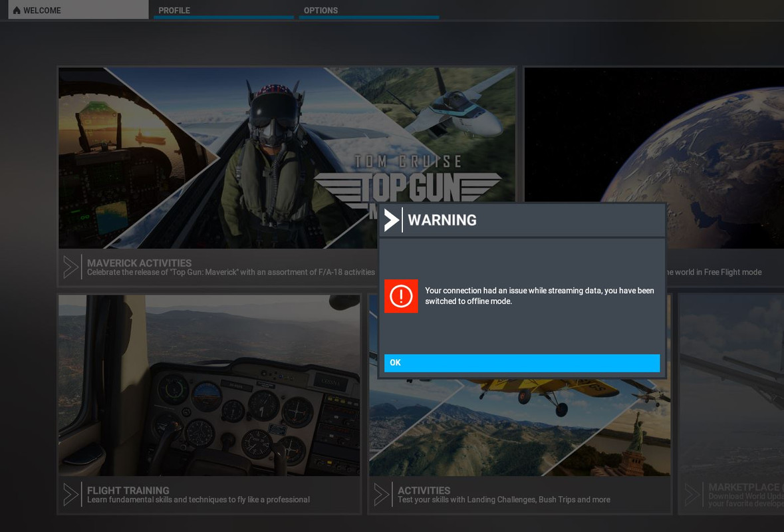The image size is (784, 532).
Task: Click the home icon on Welcome tab
Action: click(17, 10)
